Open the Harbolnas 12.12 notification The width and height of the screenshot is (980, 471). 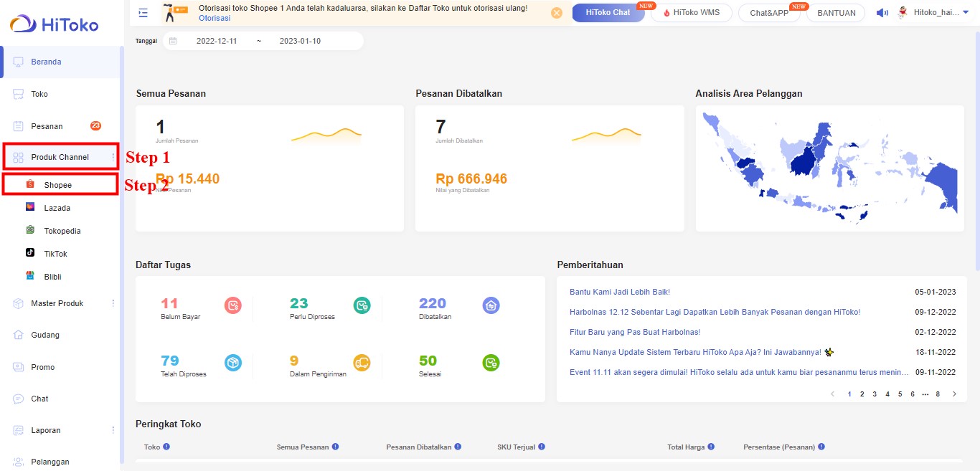tap(715, 312)
